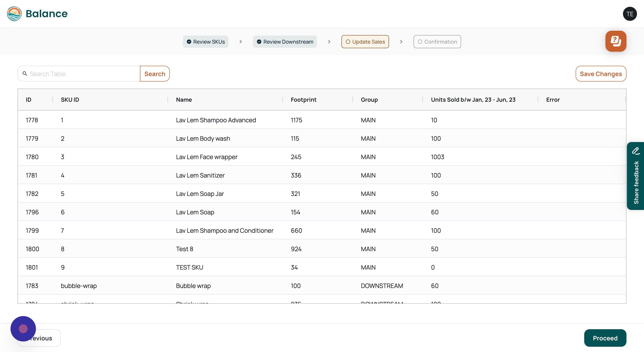Image resolution: width=644 pixels, height=352 pixels.
Task: Click the Error column header
Action: [x=553, y=100]
